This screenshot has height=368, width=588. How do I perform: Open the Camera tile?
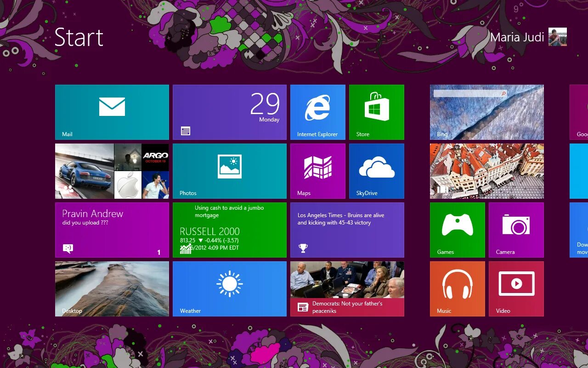516,230
